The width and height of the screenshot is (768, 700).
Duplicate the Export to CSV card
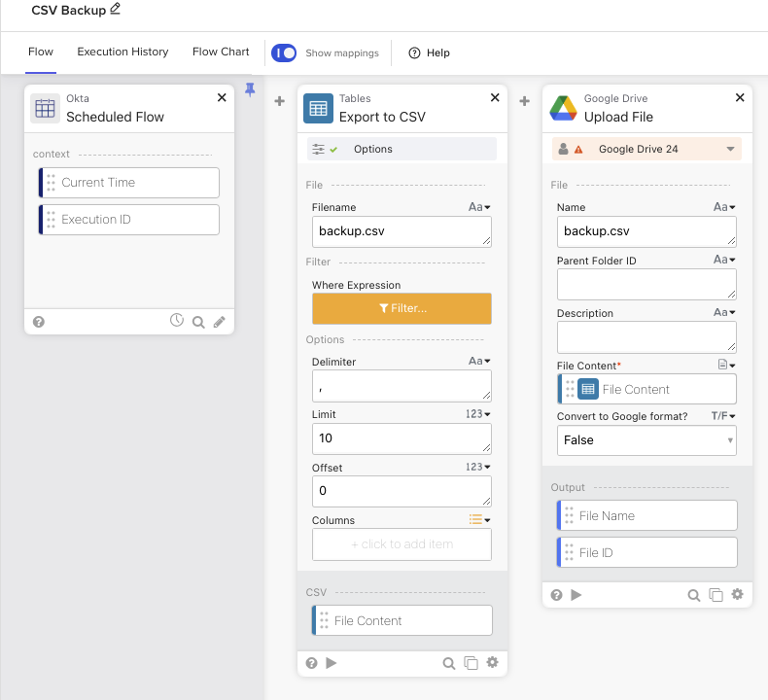(x=471, y=663)
